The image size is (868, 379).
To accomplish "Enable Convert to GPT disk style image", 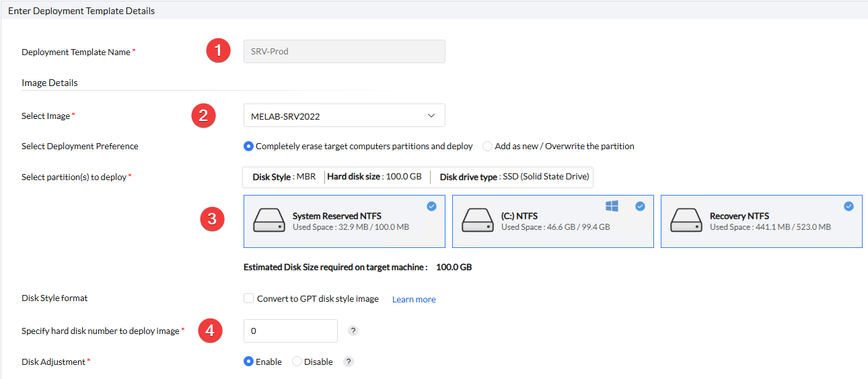I will click(249, 298).
